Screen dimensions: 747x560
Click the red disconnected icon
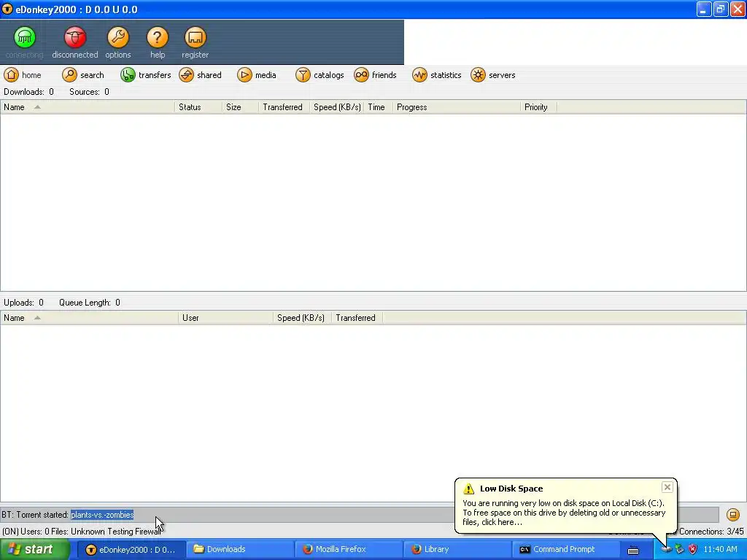[x=75, y=37]
